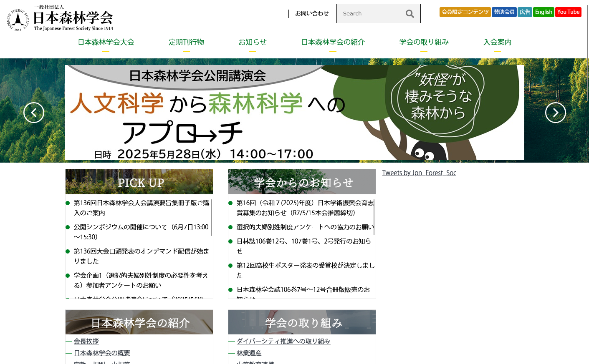589x364 pixels.
Task: Open the 会長挨拶 link
Action: click(x=86, y=341)
